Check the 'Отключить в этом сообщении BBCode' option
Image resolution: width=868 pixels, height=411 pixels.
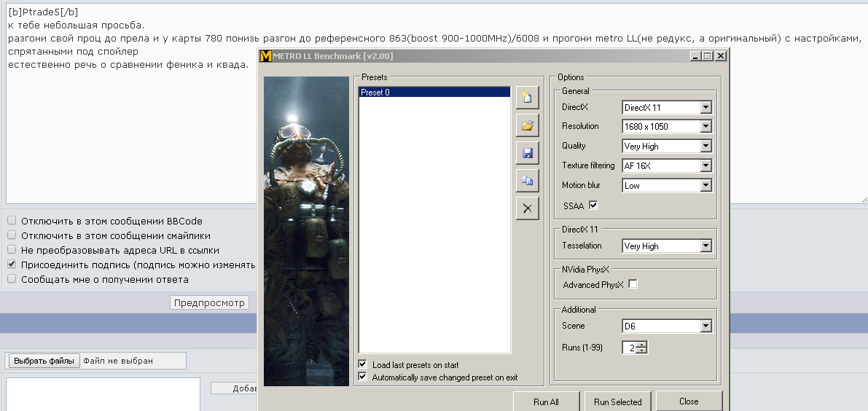coord(12,220)
